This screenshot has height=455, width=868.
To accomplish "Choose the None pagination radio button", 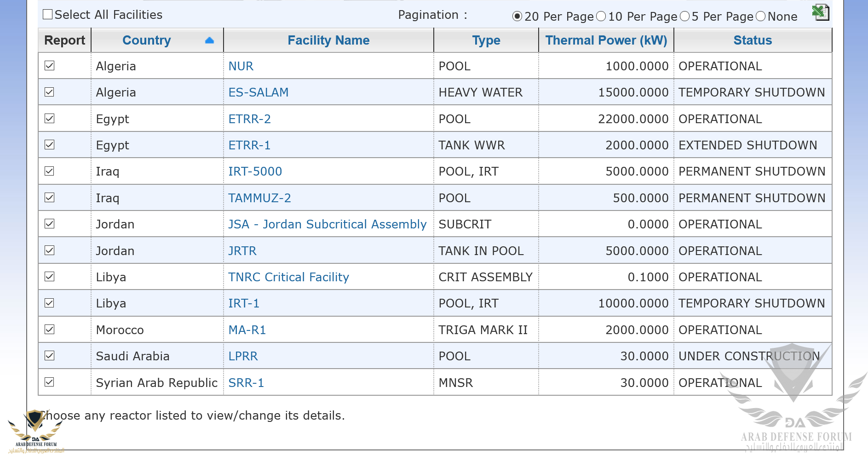I will (761, 17).
